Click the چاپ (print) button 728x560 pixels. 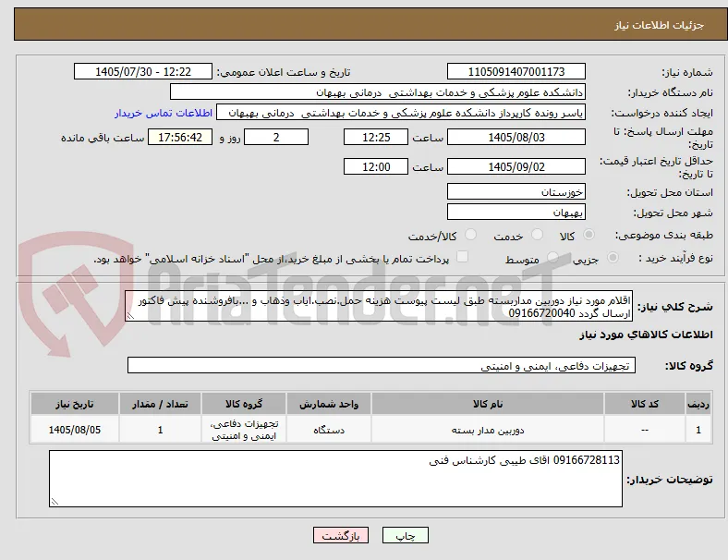[405, 535]
